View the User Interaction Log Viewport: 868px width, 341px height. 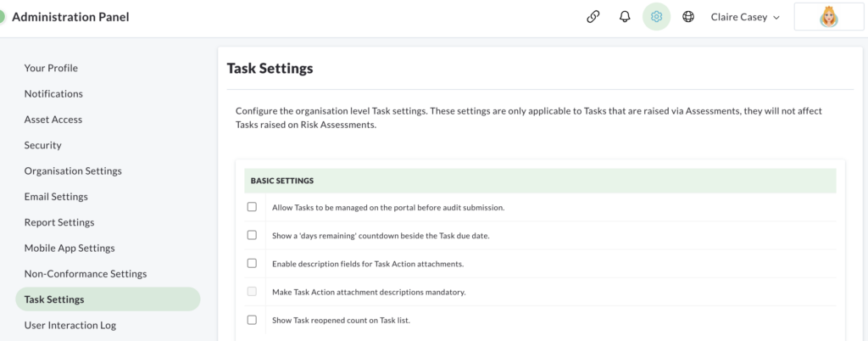coord(70,325)
